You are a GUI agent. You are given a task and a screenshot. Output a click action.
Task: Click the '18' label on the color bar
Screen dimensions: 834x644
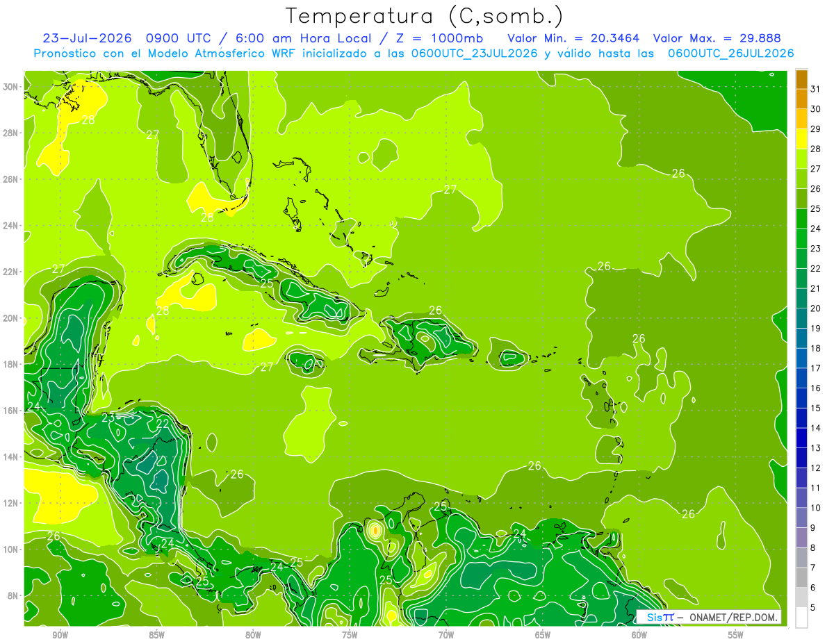[x=816, y=349]
